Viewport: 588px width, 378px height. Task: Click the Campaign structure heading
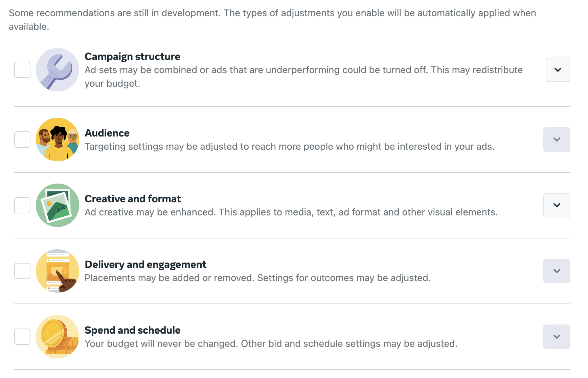click(132, 57)
